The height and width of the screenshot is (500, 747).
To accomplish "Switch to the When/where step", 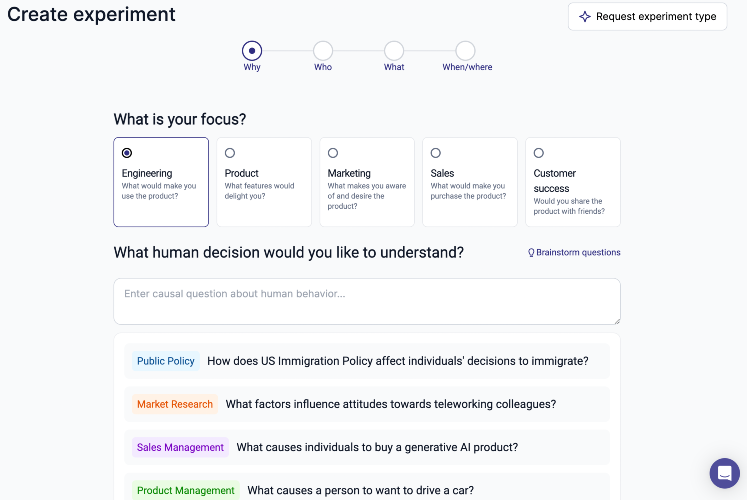I will coord(466,50).
